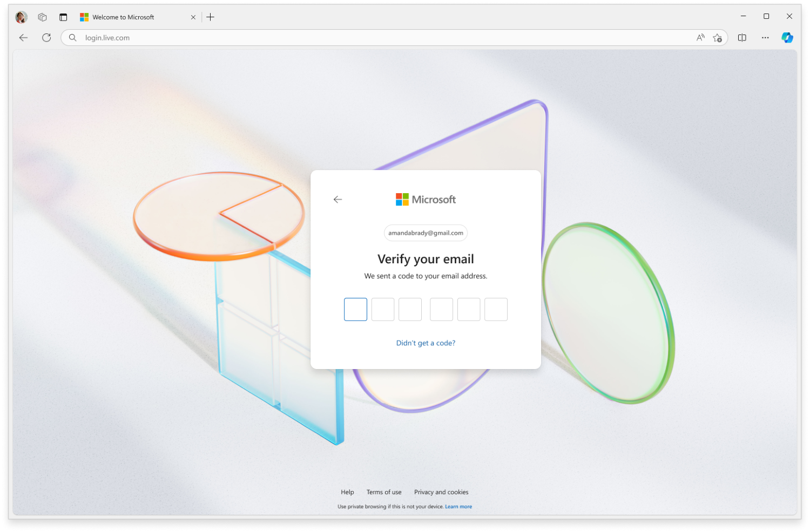Click the "Didn't get a code?" link
The image size is (810, 532).
click(426, 343)
